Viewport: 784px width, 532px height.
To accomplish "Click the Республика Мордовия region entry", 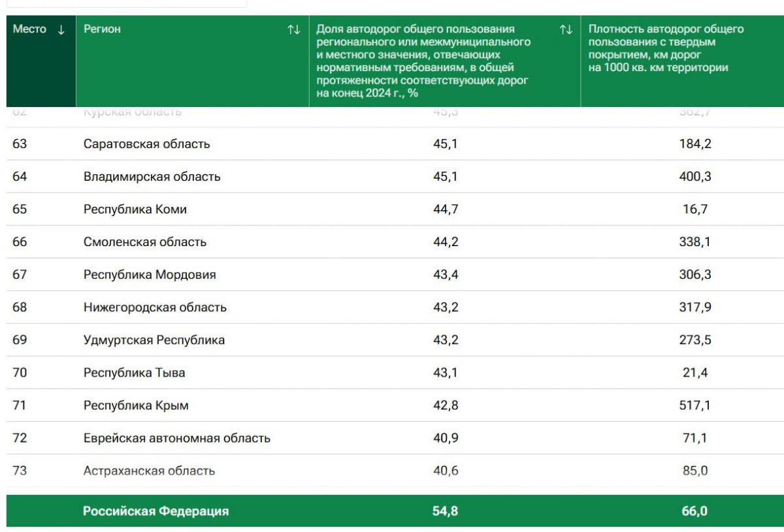I will [149, 275].
